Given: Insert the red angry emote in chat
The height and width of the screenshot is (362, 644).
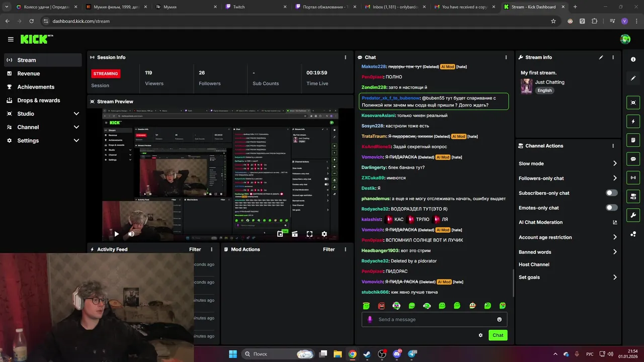Looking at the screenshot, I should (381, 306).
